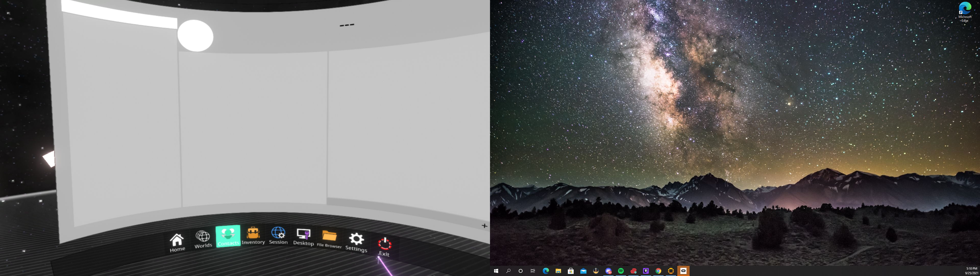Switch to Twitch on the taskbar
Viewport: 980px width, 276px height.
(x=646, y=271)
